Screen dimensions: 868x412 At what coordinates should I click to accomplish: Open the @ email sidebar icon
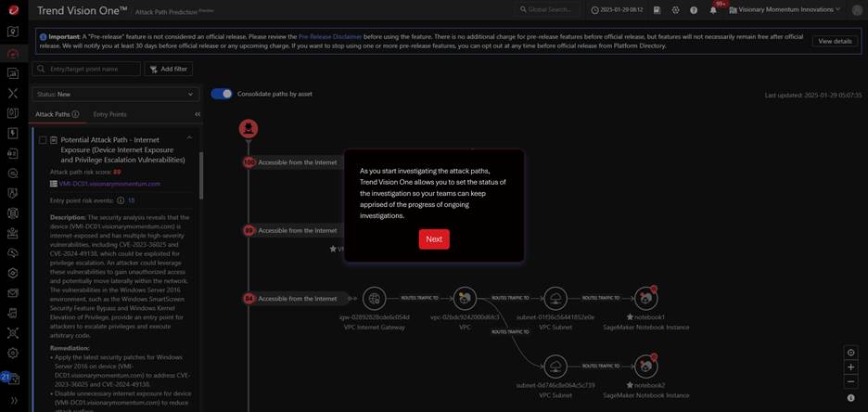pyautogui.click(x=13, y=174)
